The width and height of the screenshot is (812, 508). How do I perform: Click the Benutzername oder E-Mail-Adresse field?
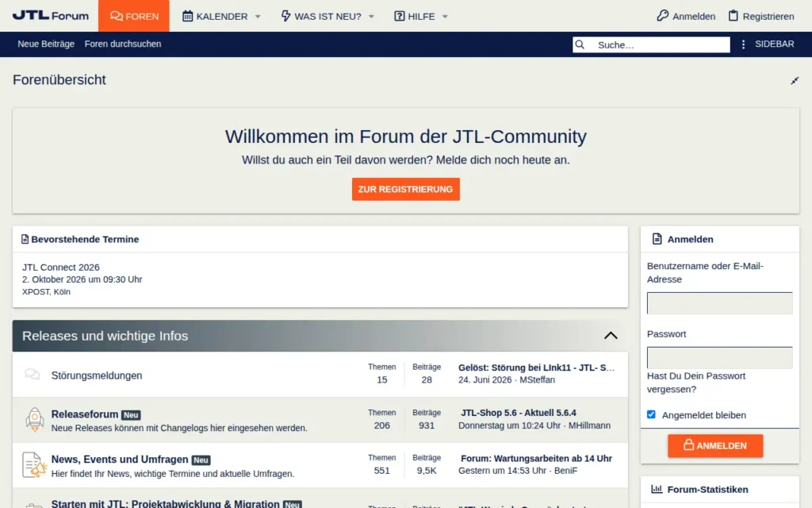[x=719, y=303]
